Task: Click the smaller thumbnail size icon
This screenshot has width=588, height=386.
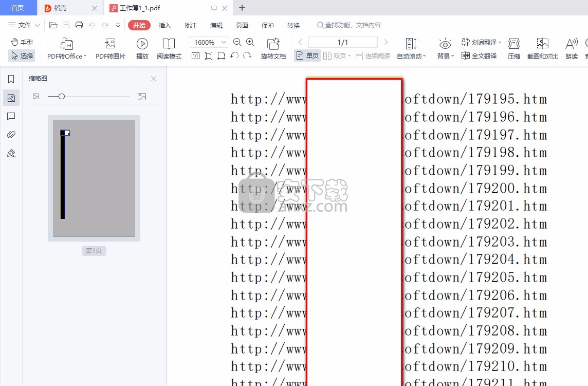Action: [36, 97]
